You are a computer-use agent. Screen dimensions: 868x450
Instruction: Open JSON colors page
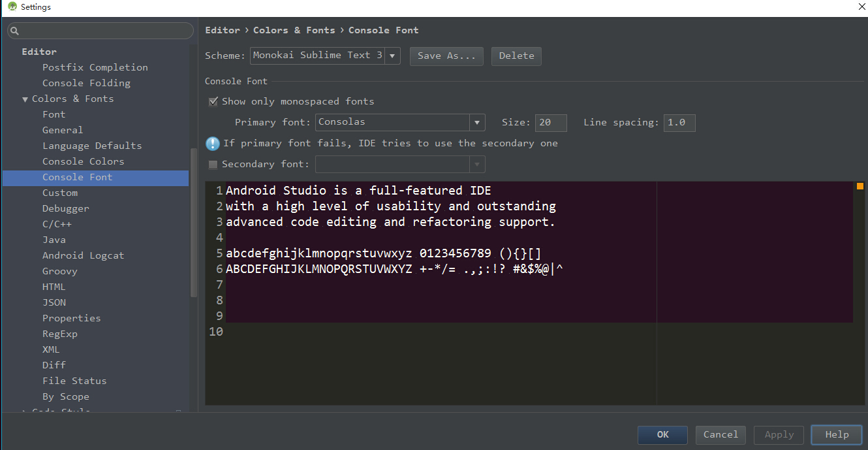coord(54,302)
